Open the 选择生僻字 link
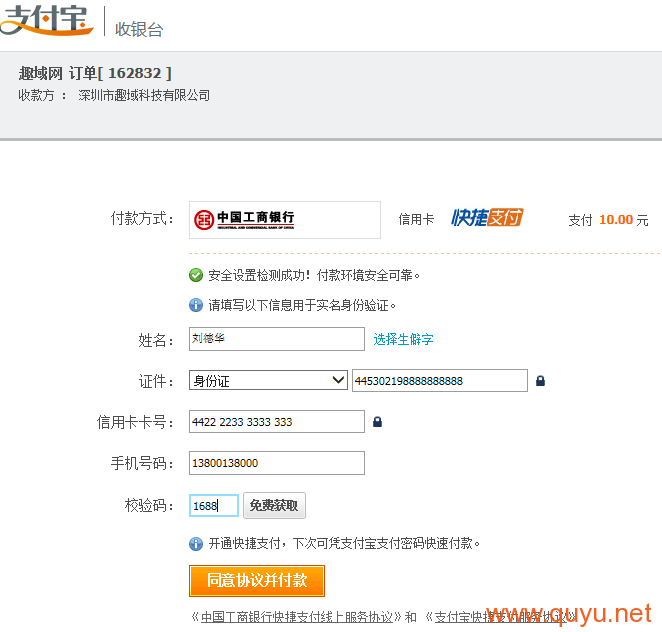This screenshot has width=662, height=632. (x=403, y=339)
